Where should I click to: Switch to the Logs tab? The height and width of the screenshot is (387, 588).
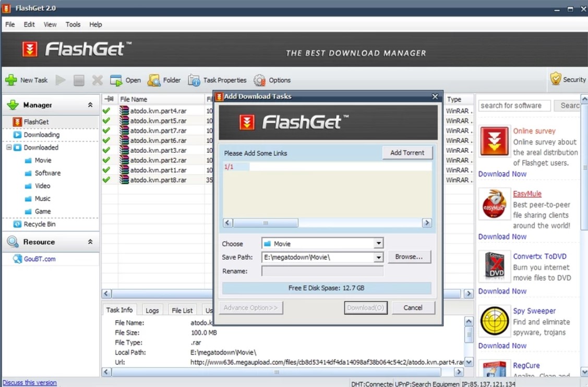(152, 310)
